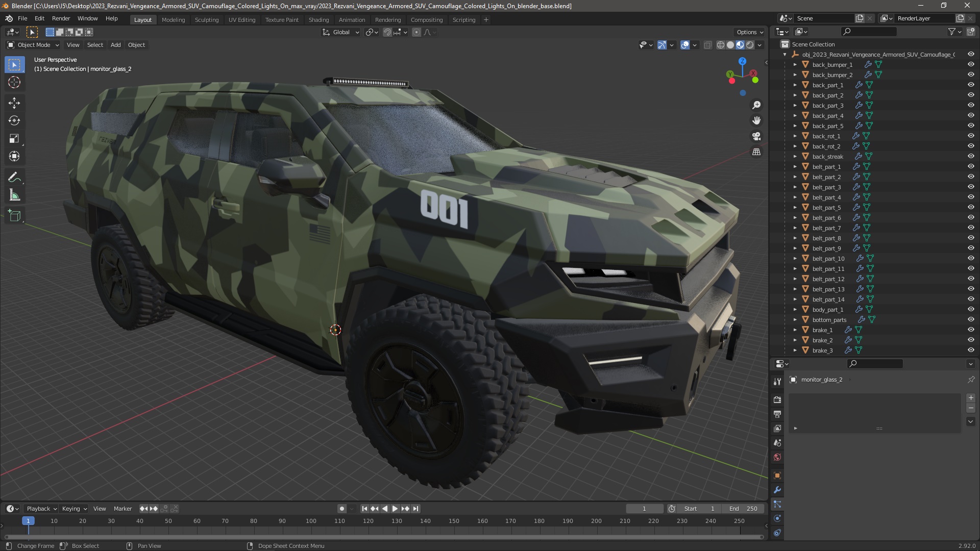Switch to the Sculpting workspace tab
The width and height of the screenshot is (980, 551).
click(207, 20)
